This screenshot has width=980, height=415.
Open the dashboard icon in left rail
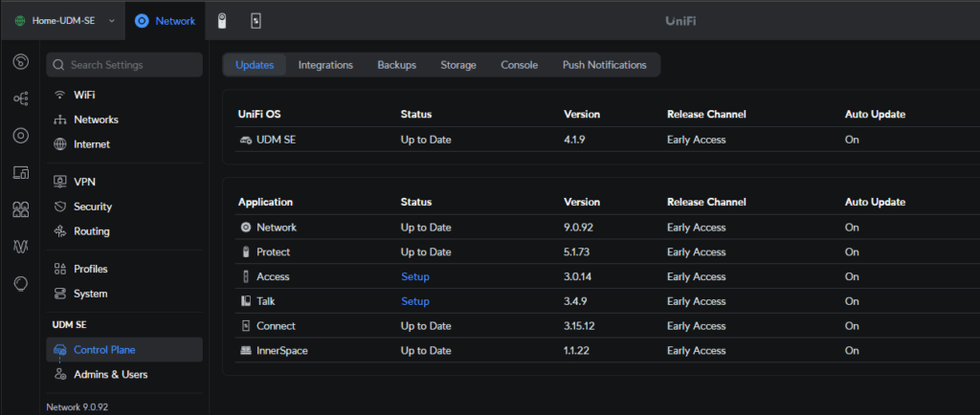tap(21, 61)
